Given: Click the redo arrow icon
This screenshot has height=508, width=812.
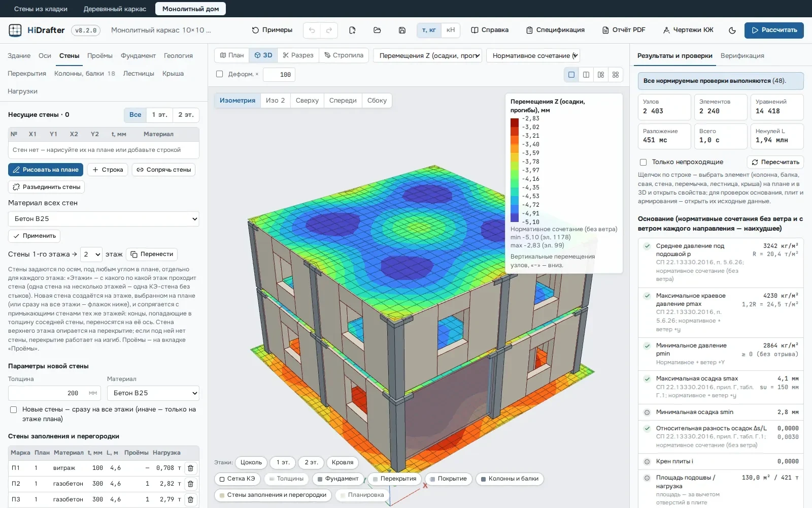Looking at the screenshot, I should pyautogui.click(x=329, y=30).
